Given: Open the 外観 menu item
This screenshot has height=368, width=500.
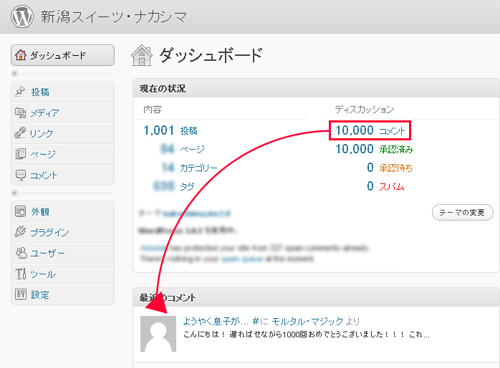Looking at the screenshot, I should point(40,212).
